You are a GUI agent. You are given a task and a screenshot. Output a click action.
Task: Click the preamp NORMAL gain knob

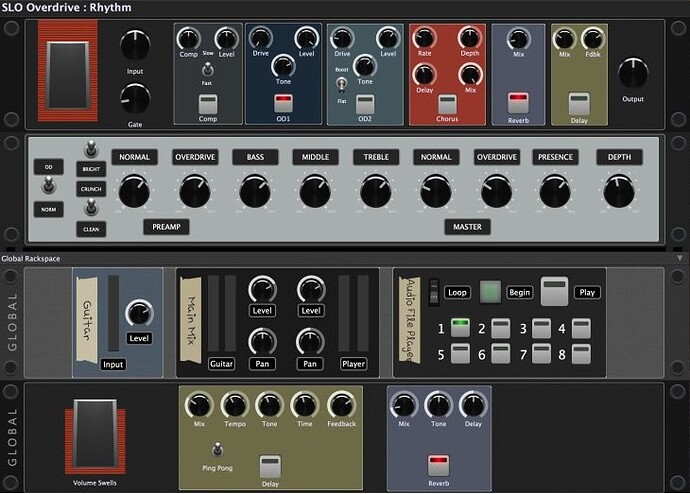click(134, 191)
